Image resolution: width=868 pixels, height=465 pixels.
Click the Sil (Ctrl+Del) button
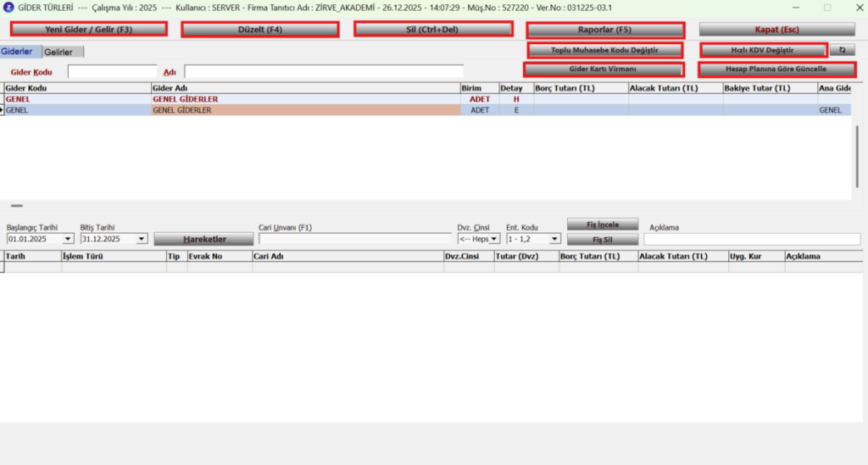coord(433,30)
